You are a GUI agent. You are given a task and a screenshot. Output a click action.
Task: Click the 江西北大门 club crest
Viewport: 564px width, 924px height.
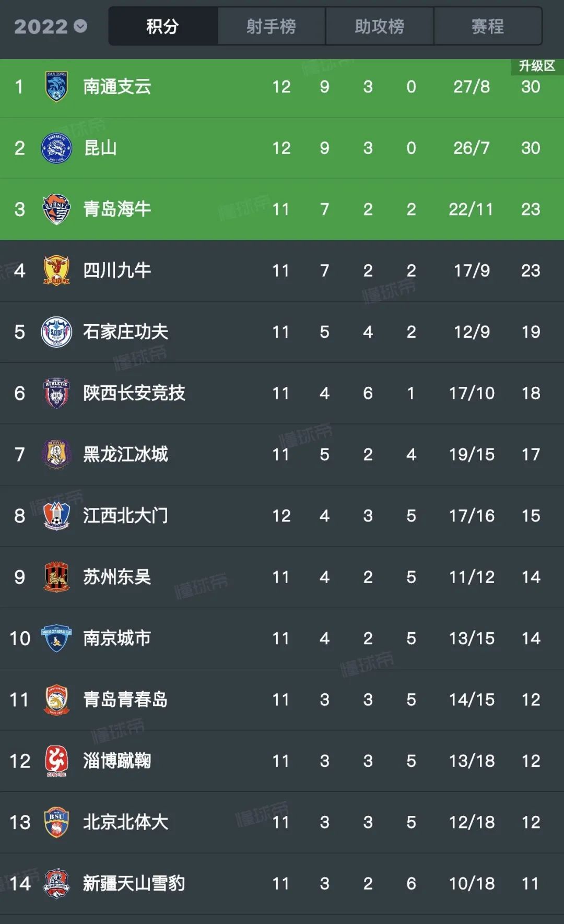coord(56,516)
